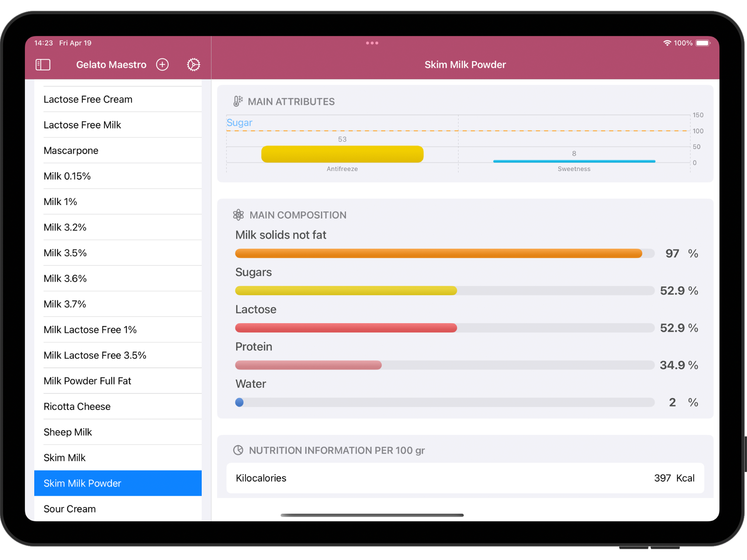
Task: Check the Wi-Fi status icon
Action: click(667, 43)
